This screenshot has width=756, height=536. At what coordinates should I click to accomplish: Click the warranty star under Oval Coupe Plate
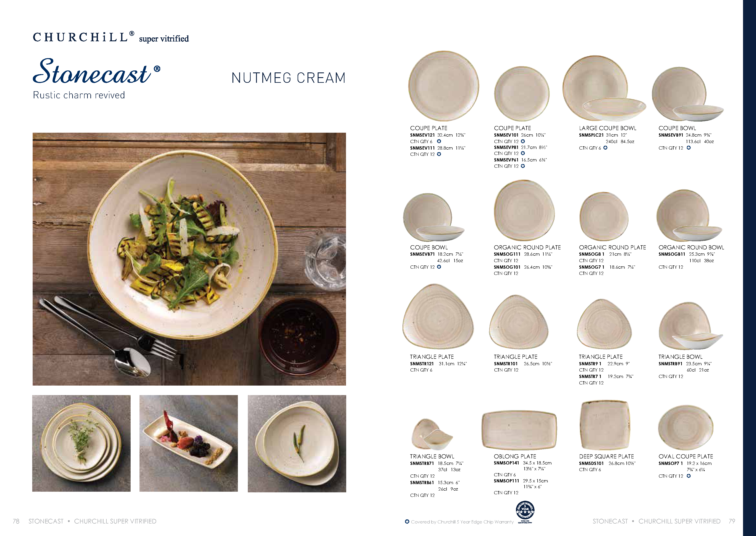click(688, 476)
